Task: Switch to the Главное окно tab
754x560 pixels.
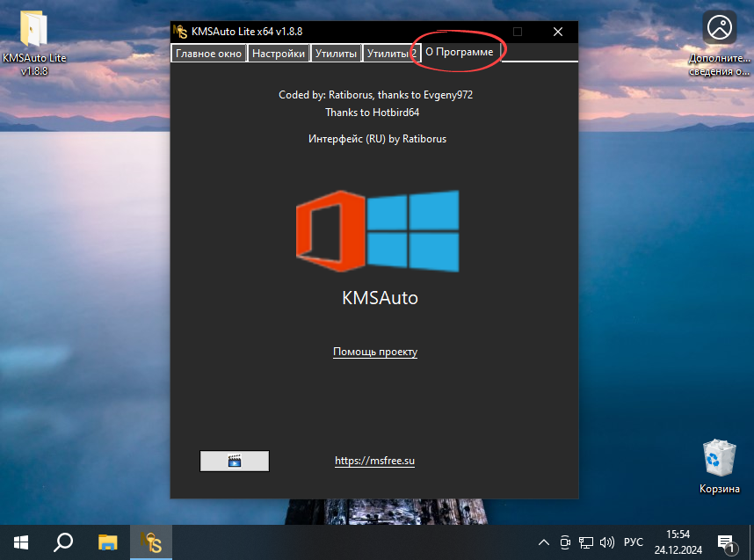Action: [x=208, y=53]
